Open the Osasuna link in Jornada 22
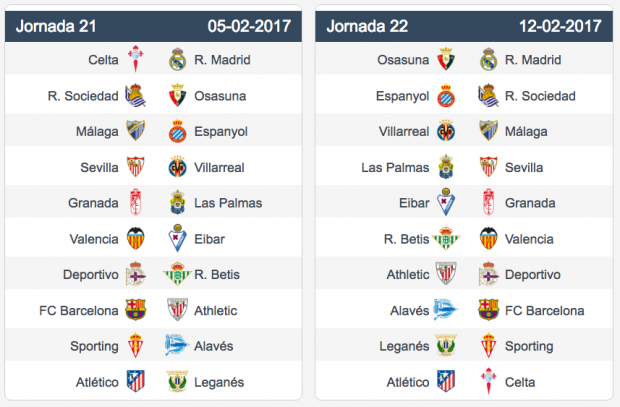The height and width of the screenshot is (407, 620). 403,60
